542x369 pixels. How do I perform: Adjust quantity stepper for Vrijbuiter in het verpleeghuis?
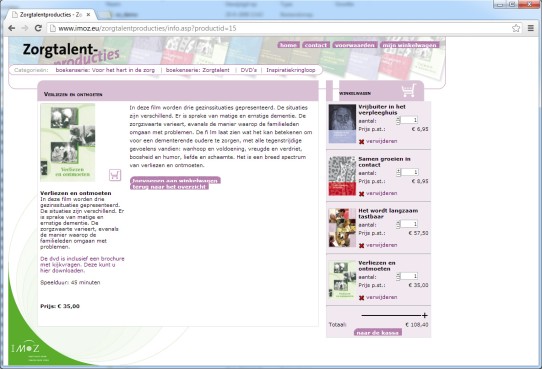click(398, 120)
